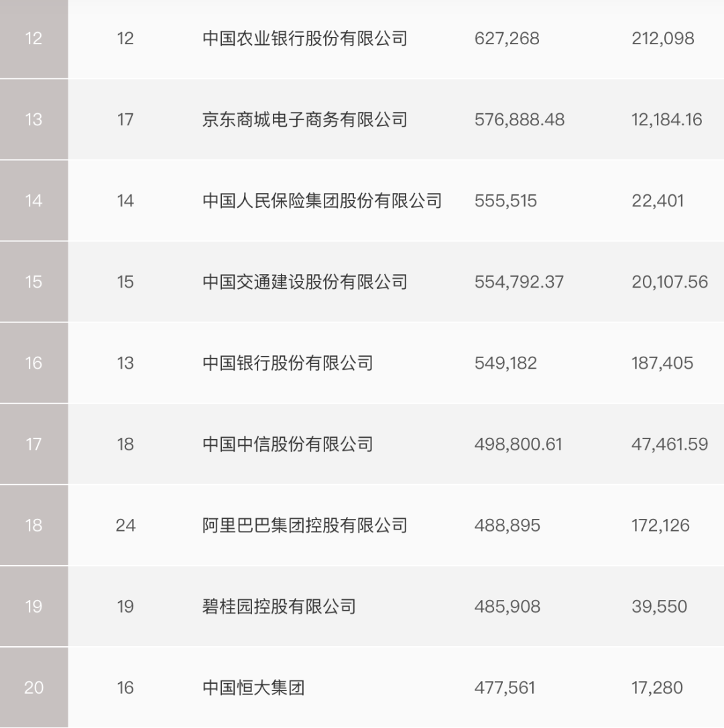Select previous rank value 24
This screenshot has height=728, width=724.
(125, 526)
